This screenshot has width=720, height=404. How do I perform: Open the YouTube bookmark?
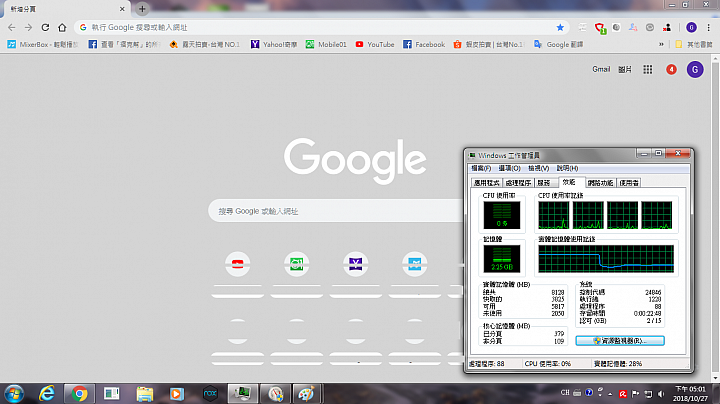(375, 45)
